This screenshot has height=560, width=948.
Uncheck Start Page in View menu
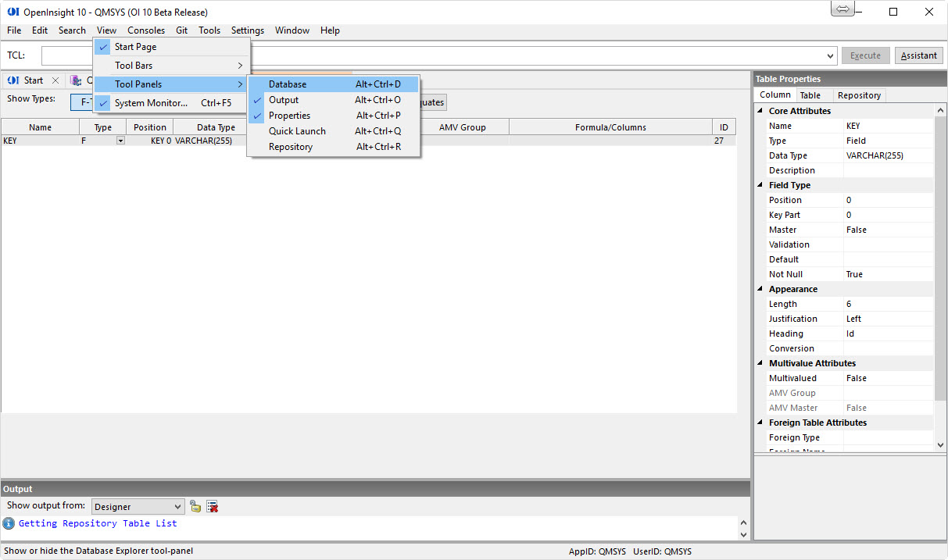click(x=171, y=47)
